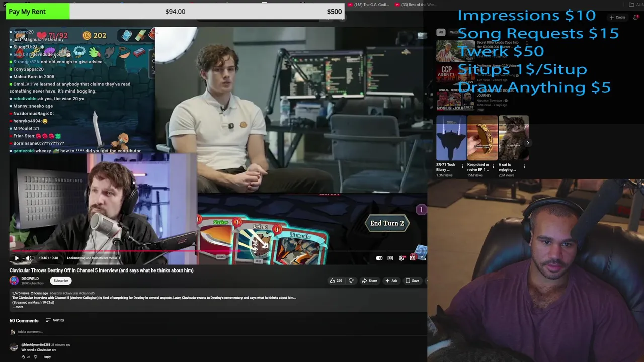Like the comment by @blackdynamite3288

(x=23, y=357)
